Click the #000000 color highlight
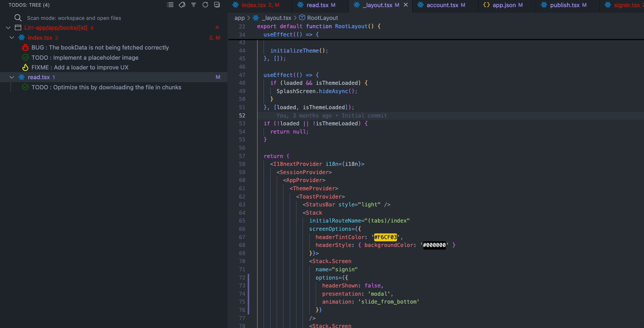This screenshot has height=328, width=644. [434, 245]
